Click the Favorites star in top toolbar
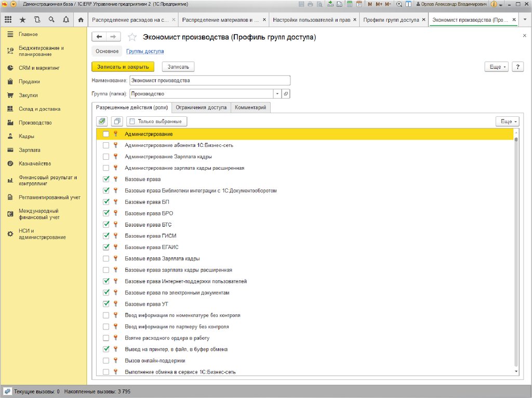The width and height of the screenshot is (532, 398). click(x=22, y=20)
